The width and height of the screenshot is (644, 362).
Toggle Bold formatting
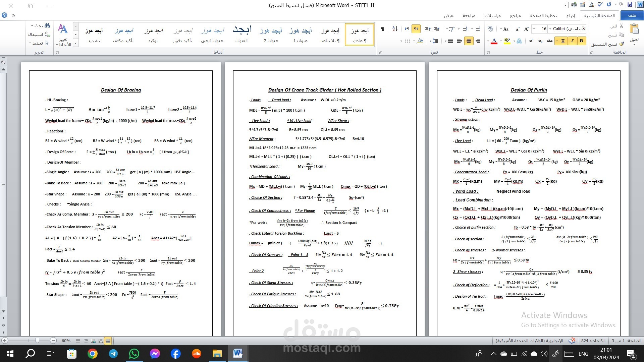(x=581, y=41)
